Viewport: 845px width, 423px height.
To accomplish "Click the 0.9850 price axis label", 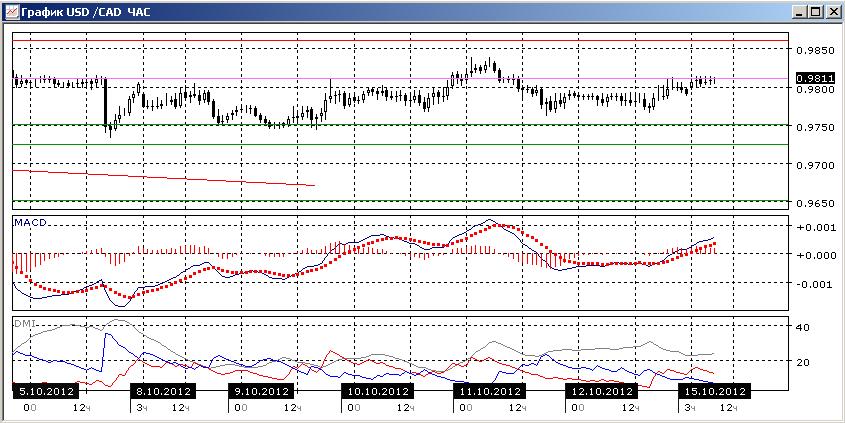I will tap(813, 50).
